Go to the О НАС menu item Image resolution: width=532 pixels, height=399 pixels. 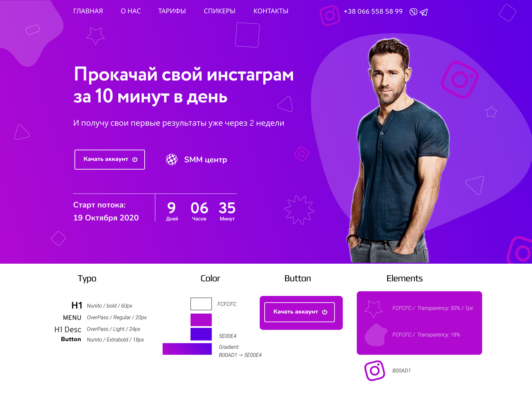[131, 11]
